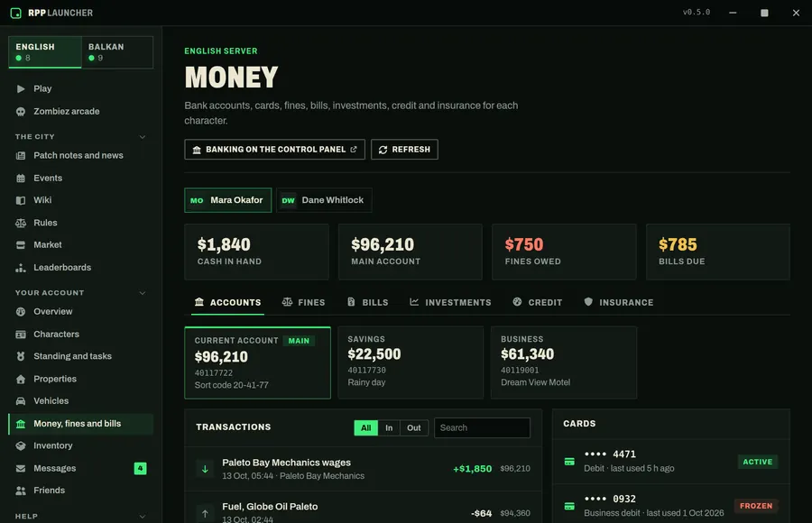Click the Market stall icon
This screenshot has height=523, width=812.
(x=21, y=245)
